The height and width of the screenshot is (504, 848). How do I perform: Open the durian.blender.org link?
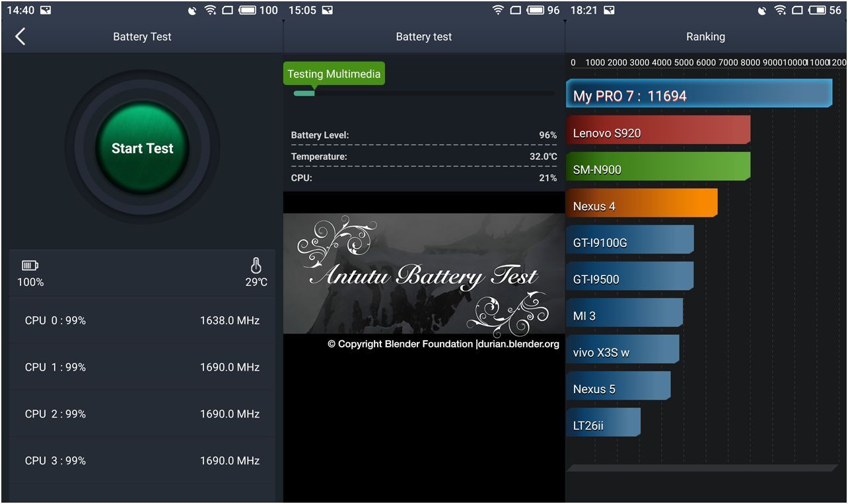pos(518,343)
